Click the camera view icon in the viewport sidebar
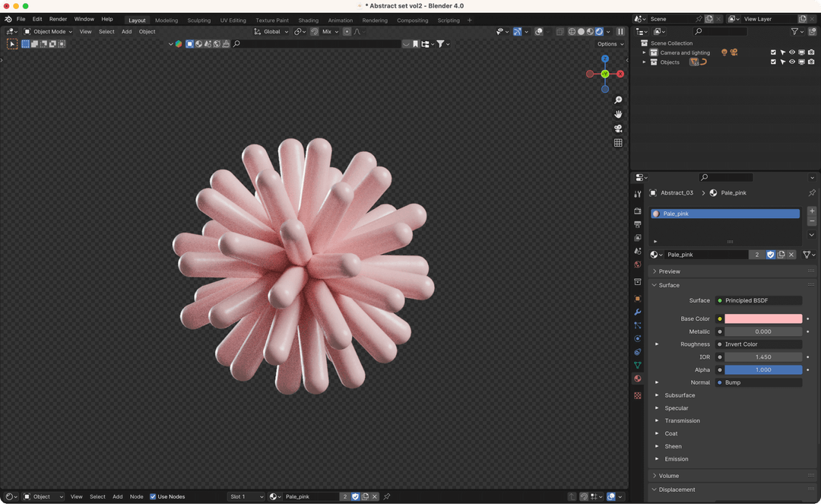The image size is (821, 504). point(618,129)
